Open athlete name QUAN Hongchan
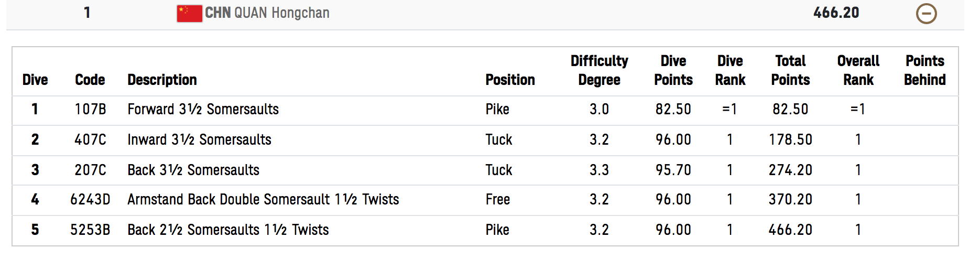The height and width of the screenshot is (259, 980). click(282, 13)
